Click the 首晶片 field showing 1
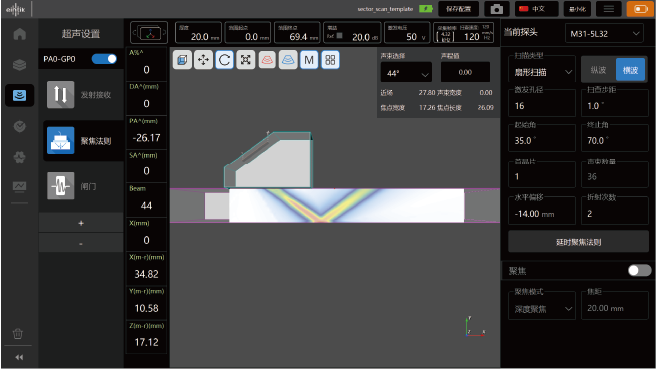This screenshot has height=369, width=656. tap(542, 176)
